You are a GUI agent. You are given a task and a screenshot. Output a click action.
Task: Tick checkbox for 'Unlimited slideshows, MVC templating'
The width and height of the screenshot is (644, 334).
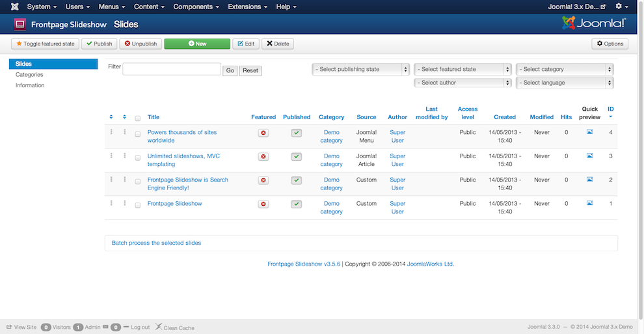click(138, 158)
